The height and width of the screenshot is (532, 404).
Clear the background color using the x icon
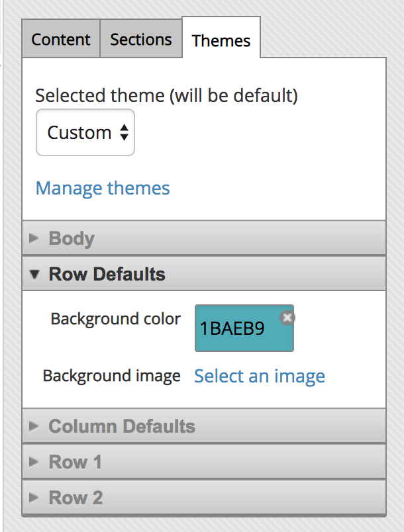[x=287, y=318]
